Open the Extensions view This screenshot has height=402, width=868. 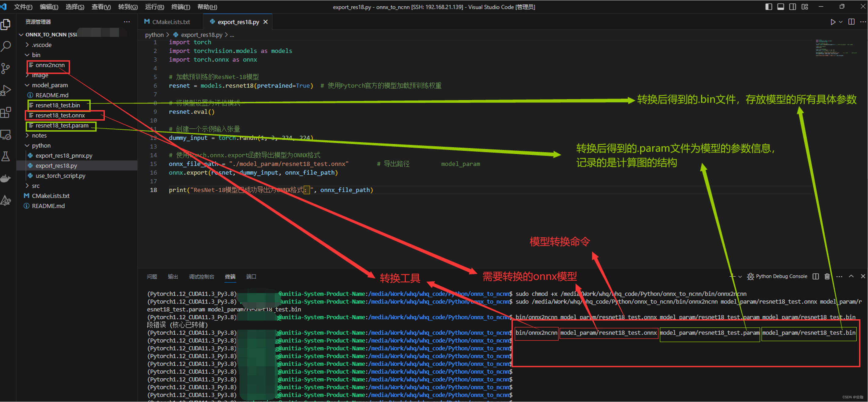pos(6,113)
